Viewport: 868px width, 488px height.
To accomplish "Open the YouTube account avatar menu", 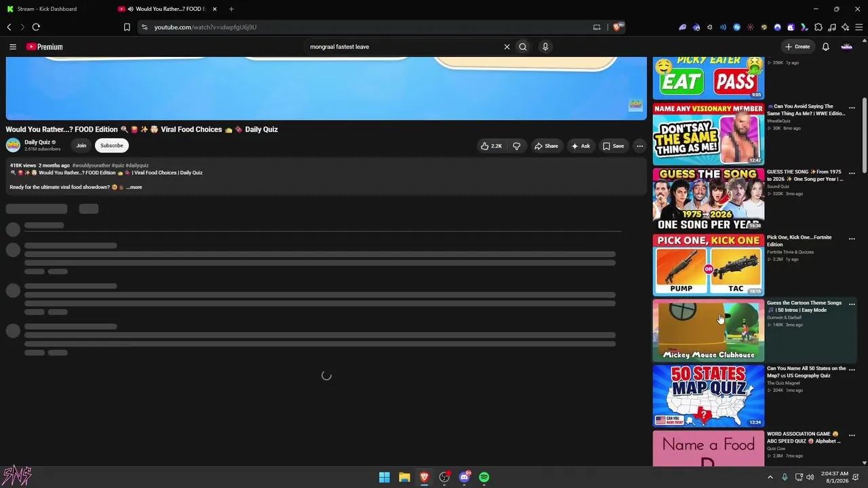I will point(846,47).
